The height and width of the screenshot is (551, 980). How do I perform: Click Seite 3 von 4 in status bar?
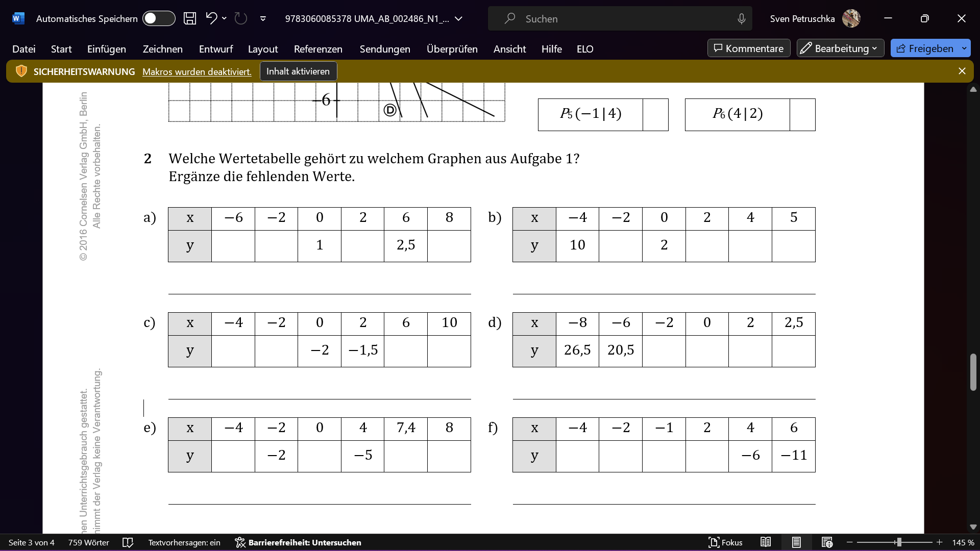tap(32, 542)
